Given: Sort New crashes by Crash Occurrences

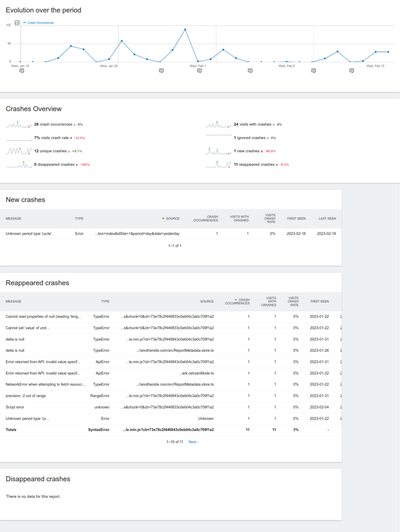Looking at the screenshot, I should tap(206, 219).
